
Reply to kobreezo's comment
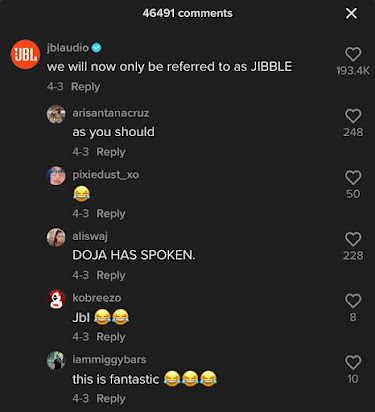coord(111,337)
